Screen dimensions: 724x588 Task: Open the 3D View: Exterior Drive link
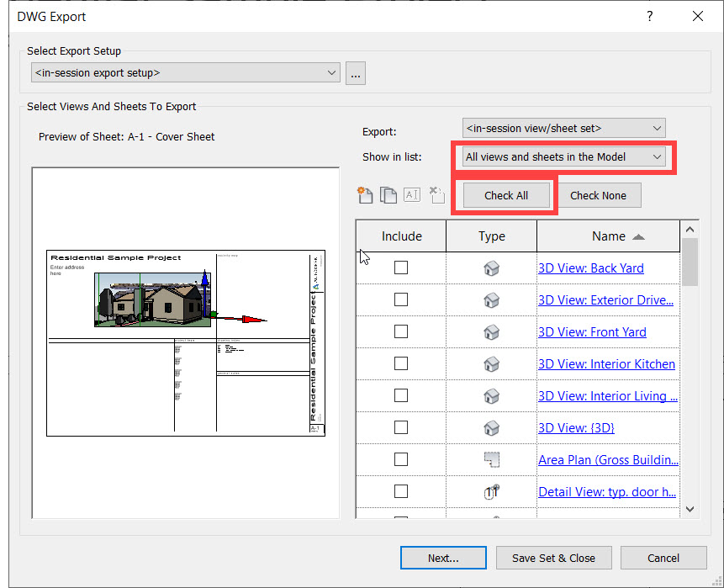click(x=605, y=299)
